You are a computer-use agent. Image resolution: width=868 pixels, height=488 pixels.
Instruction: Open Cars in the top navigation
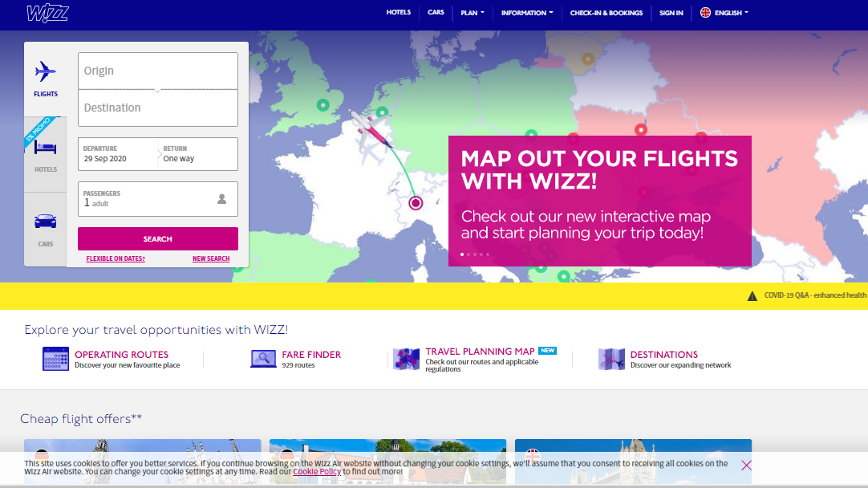pos(436,12)
